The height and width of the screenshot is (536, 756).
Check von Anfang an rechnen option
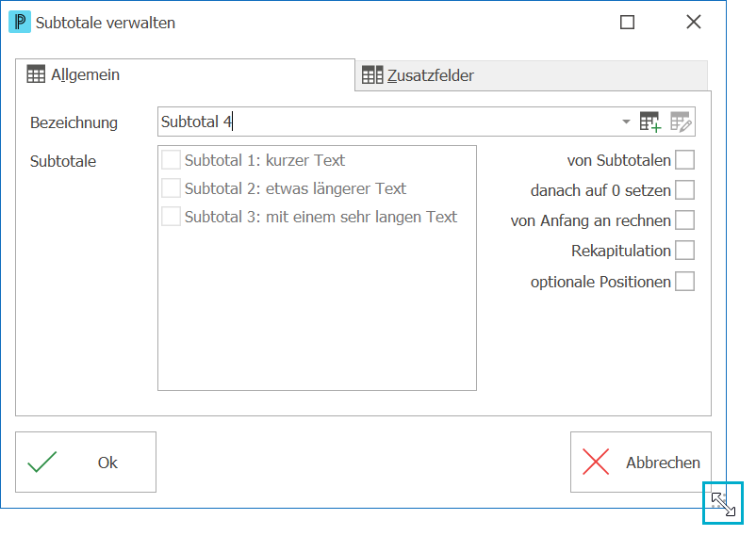(x=684, y=220)
